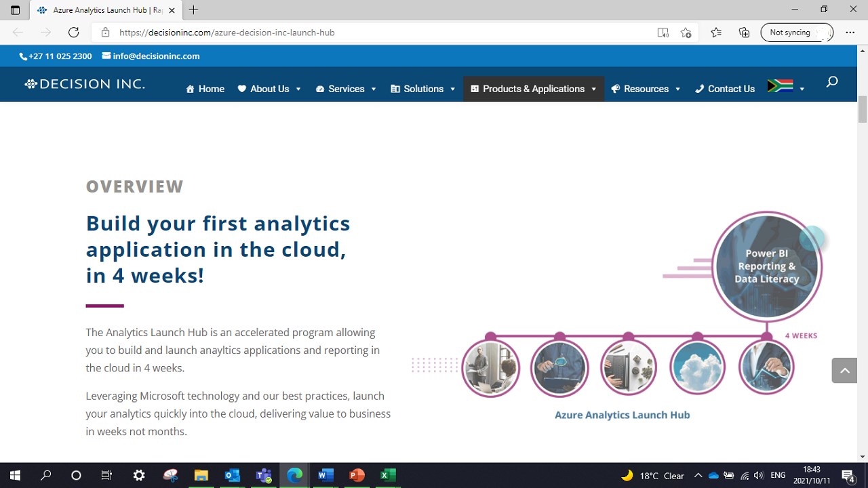Open PowerPoint from taskbar
Screen dimensions: 868x488
pyautogui.click(x=357, y=475)
